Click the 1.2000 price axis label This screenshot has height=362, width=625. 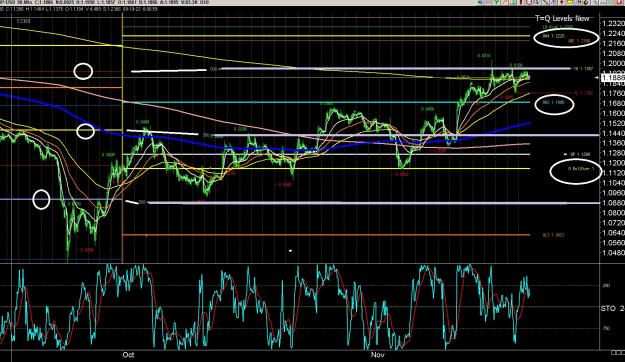click(x=614, y=63)
